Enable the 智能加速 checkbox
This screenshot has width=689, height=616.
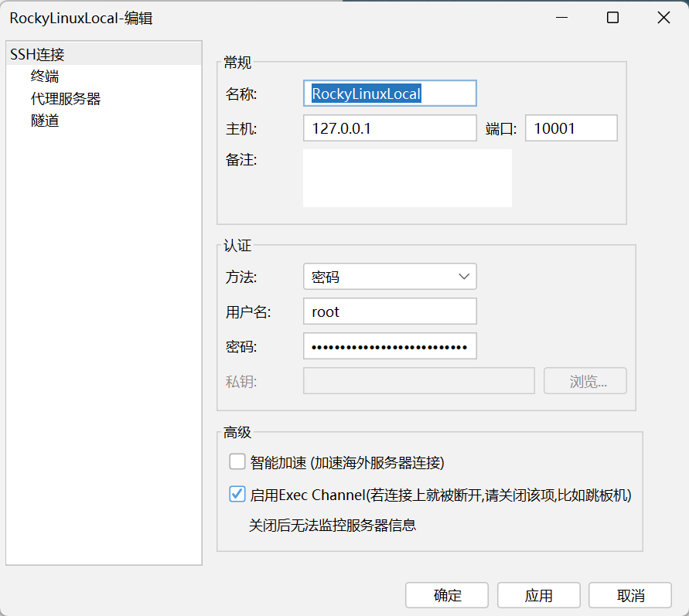coord(237,462)
